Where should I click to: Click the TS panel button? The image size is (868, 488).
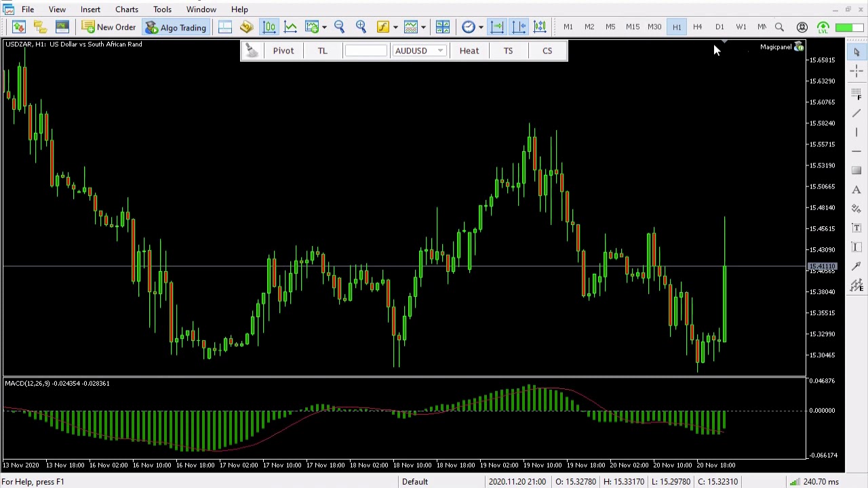pos(508,51)
